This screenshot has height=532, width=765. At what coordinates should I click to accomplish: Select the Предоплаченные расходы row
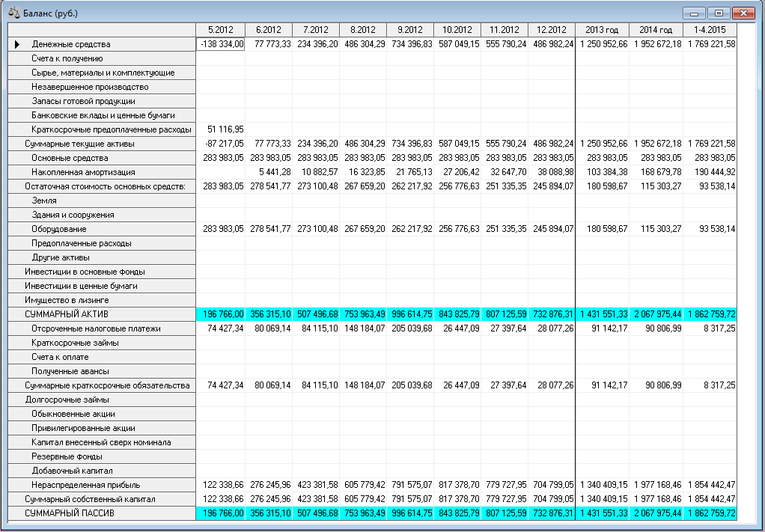102,243
